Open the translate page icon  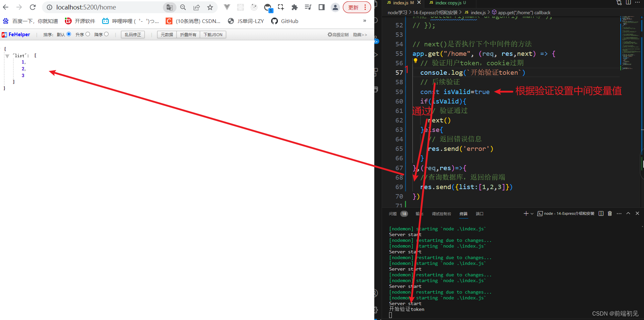[x=169, y=7]
